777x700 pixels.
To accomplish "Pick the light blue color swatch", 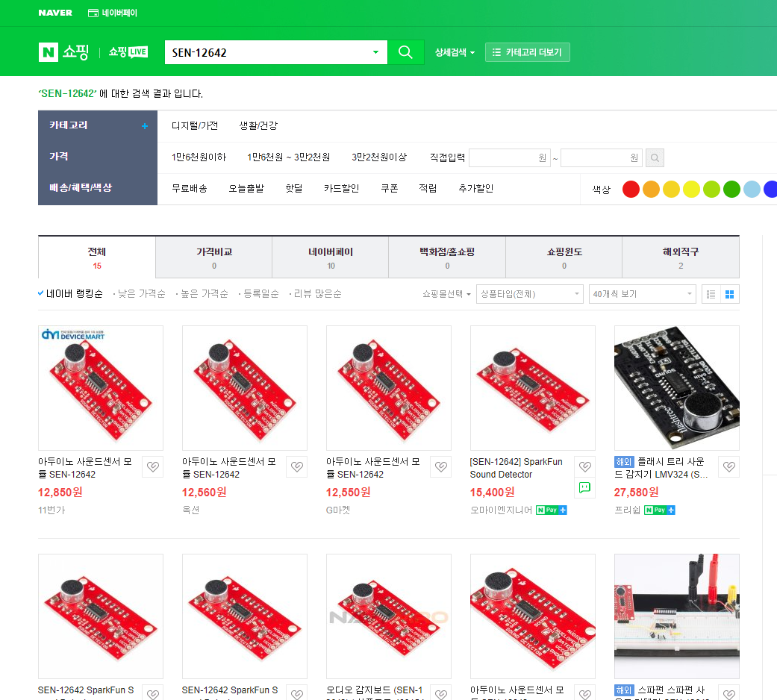I will 752,189.
